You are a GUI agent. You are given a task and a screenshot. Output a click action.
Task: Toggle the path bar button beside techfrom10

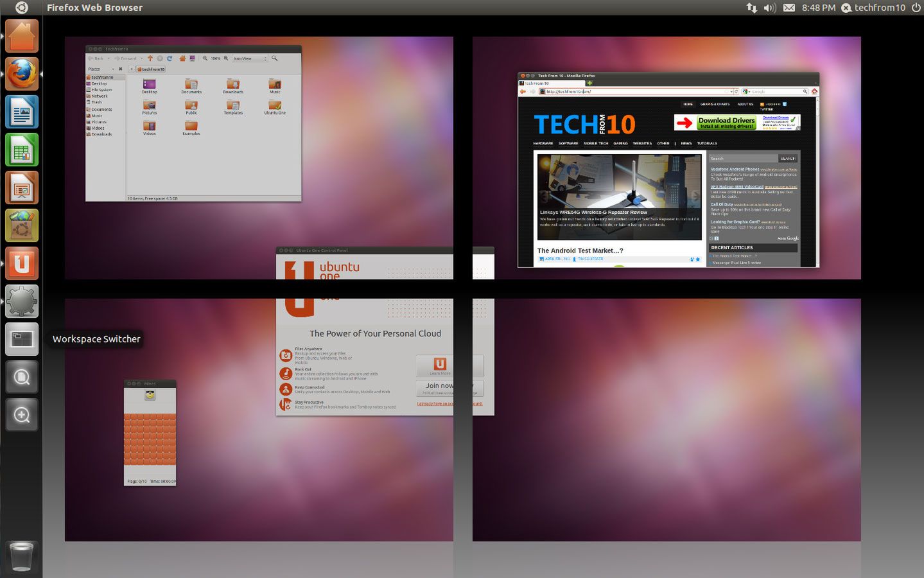(x=132, y=69)
